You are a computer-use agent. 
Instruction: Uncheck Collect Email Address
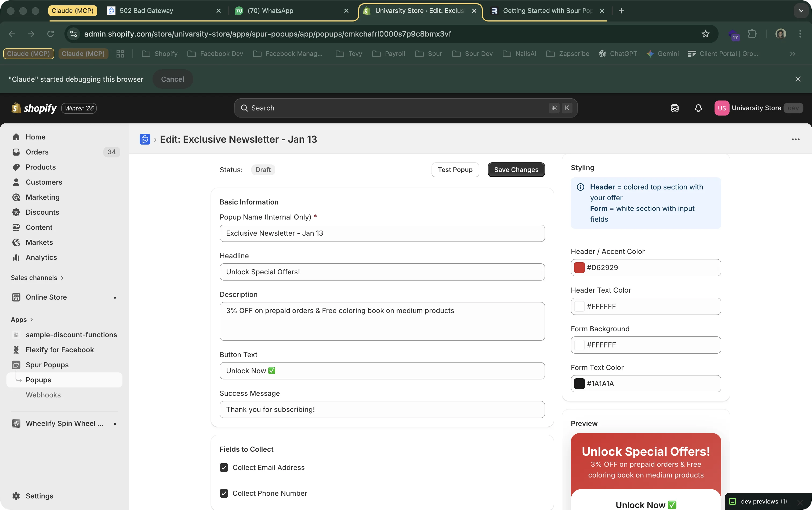(x=224, y=467)
